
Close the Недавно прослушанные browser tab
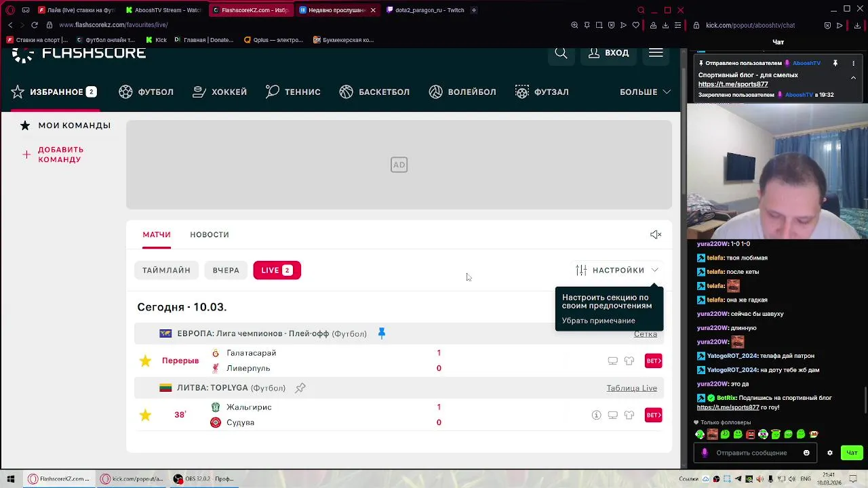372,10
